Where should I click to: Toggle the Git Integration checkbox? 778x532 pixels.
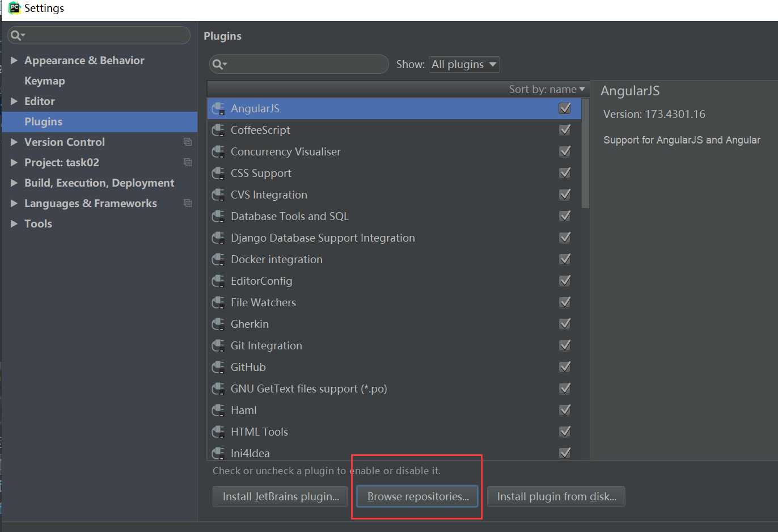[565, 345]
